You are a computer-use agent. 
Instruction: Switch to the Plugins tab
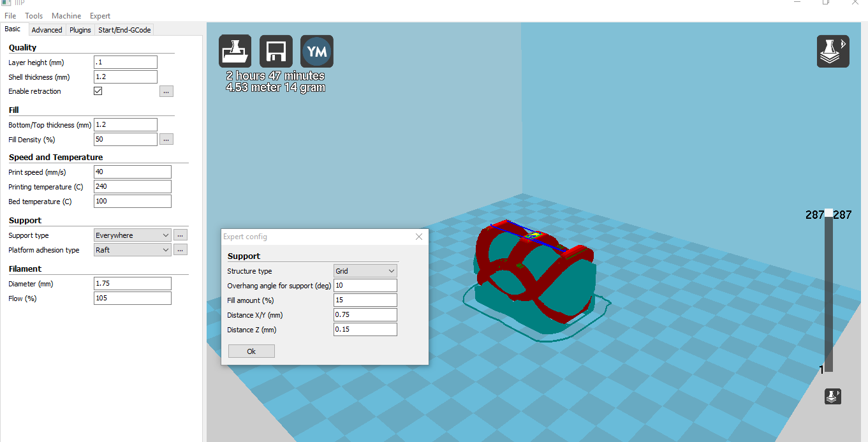80,30
